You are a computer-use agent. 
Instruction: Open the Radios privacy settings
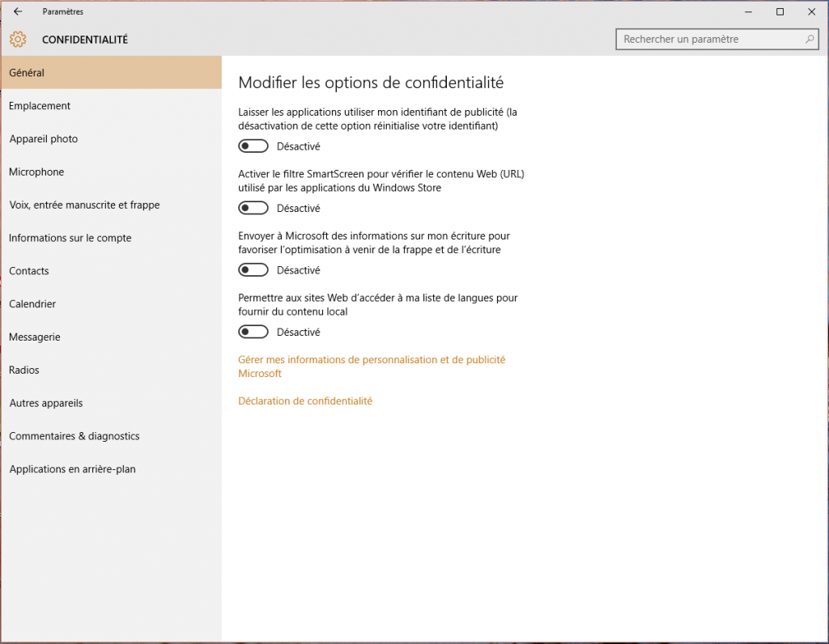pos(23,370)
